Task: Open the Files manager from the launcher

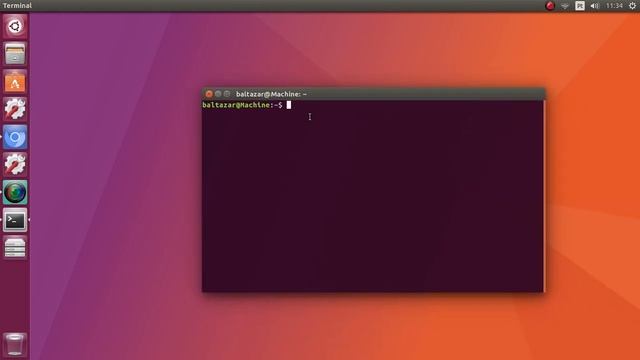Action: (x=15, y=54)
